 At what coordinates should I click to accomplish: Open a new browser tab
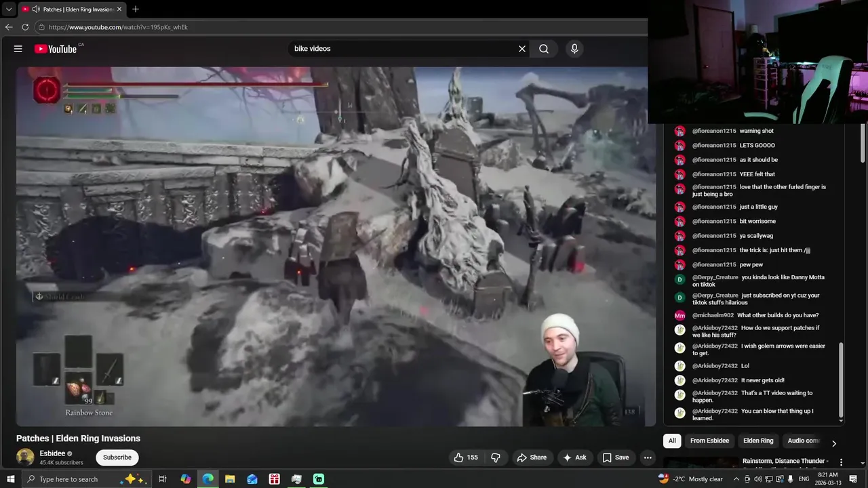coord(136,9)
